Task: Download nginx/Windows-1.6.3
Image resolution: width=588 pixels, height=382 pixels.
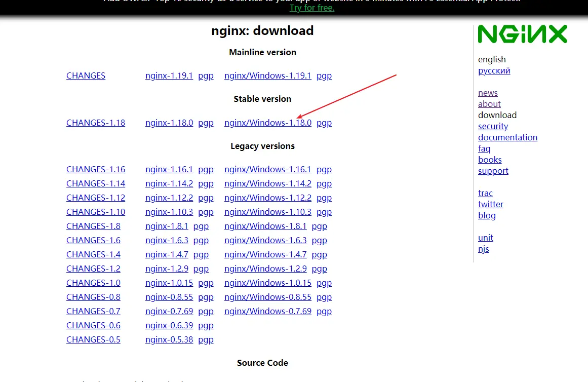Action: tap(265, 240)
